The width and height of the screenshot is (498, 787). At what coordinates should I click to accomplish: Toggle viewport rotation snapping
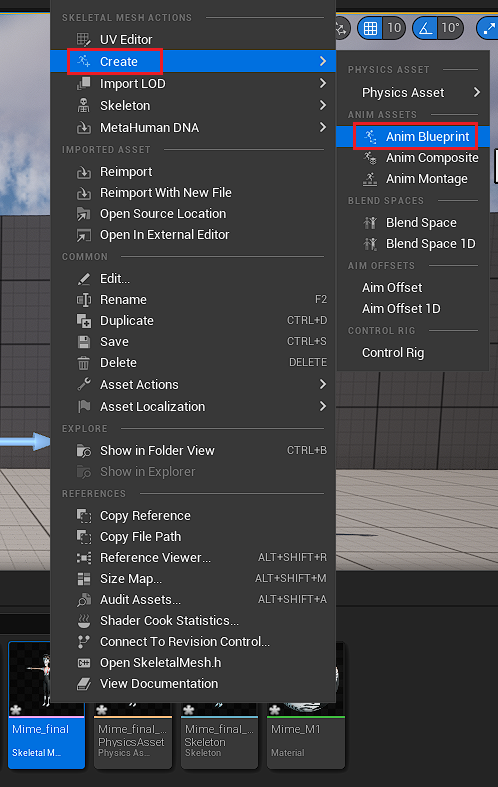coord(425,28)
